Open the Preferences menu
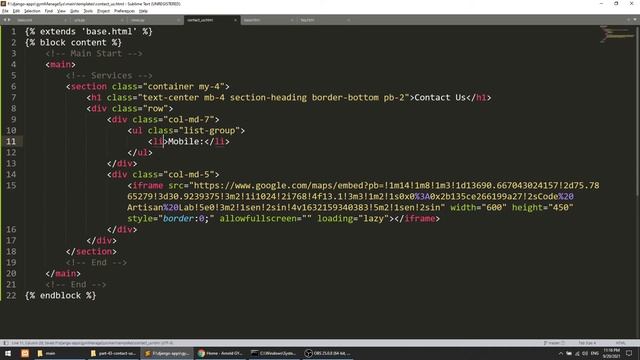The width and height of the screenshot is (640, 360). [124, 11]
